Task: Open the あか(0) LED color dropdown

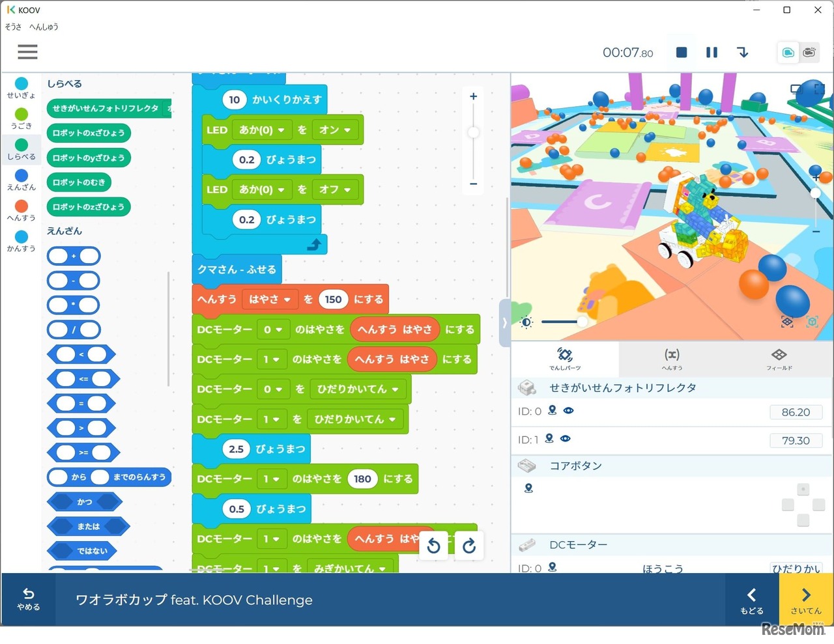Action: (x=262, y=130)
